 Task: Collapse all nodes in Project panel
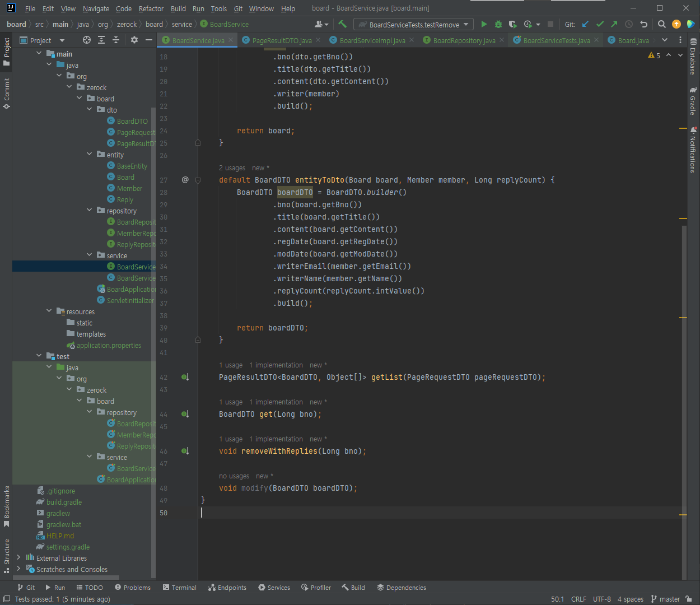coord(116,40)
